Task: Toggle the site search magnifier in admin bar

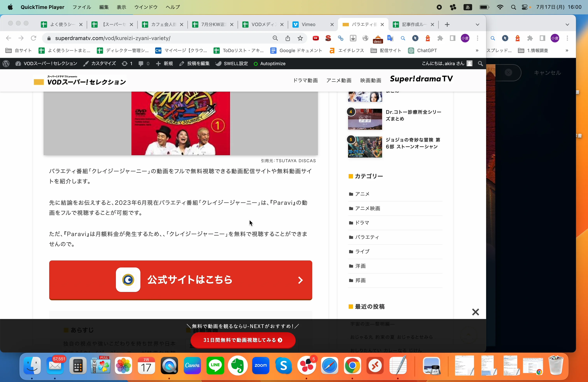Action: click(x=480, y=63)
